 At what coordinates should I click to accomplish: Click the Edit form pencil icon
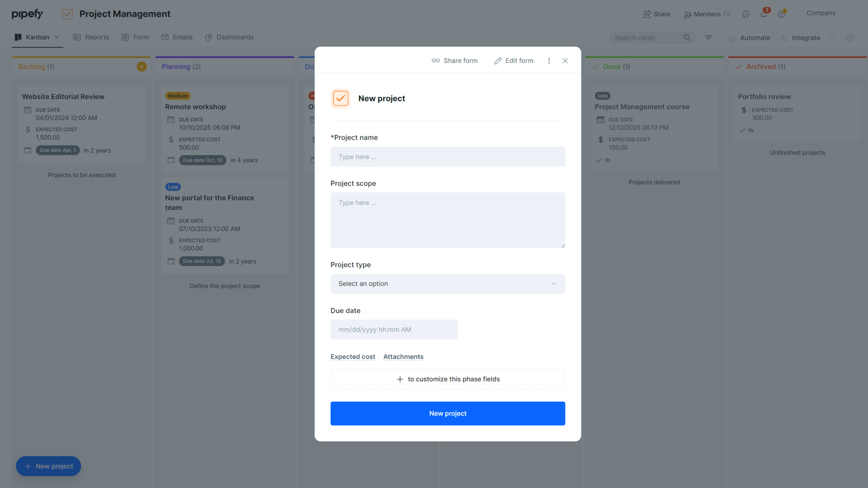point(498,61)
